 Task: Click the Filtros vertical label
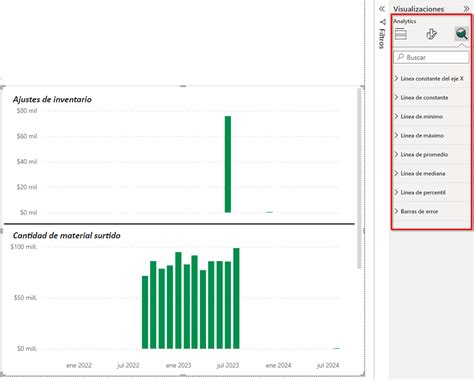[382, 39]
